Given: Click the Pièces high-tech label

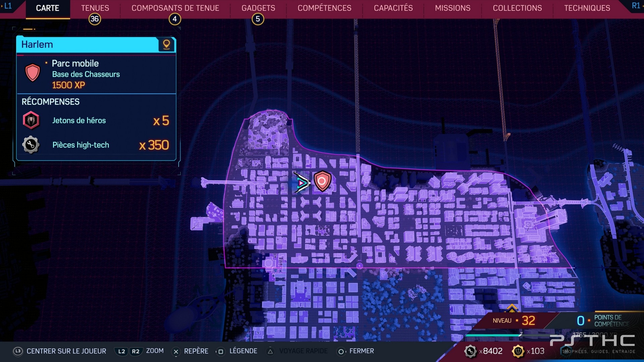Looking at the screenshot, I should point(80,145).
